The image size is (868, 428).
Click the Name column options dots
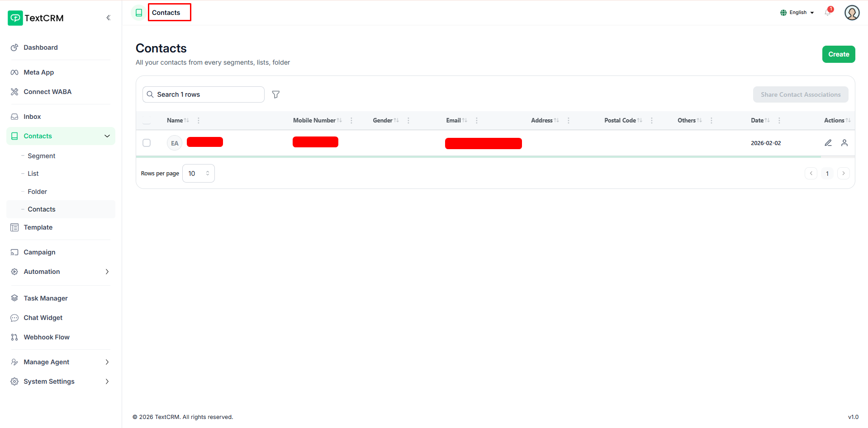199,121
